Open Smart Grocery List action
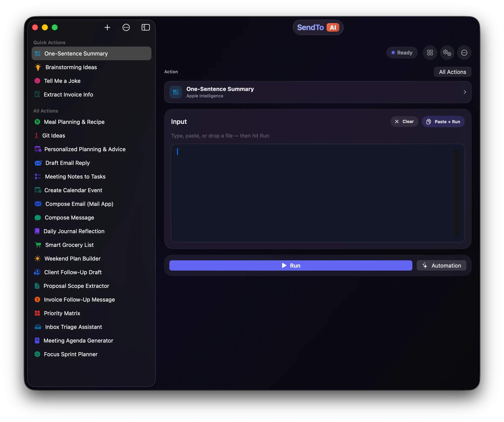Screen dimensions: 504x422 point(91,245)
